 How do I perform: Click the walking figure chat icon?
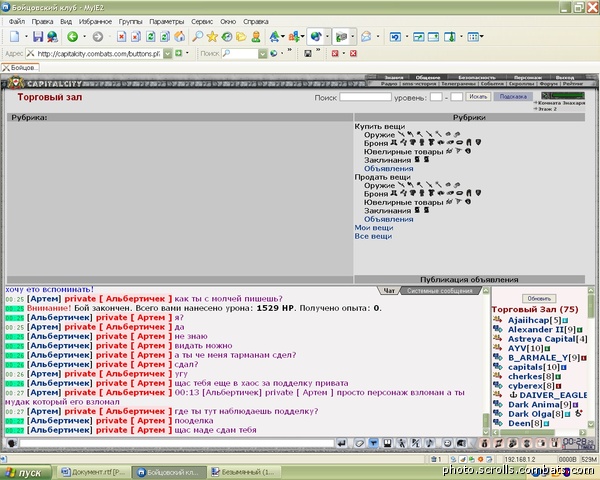[401, 443]
